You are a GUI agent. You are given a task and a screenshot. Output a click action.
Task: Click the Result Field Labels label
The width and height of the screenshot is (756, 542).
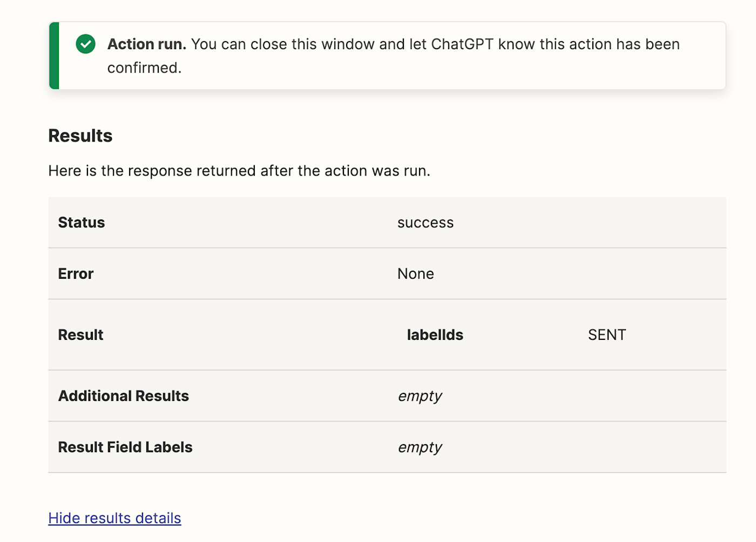(125, 447)
